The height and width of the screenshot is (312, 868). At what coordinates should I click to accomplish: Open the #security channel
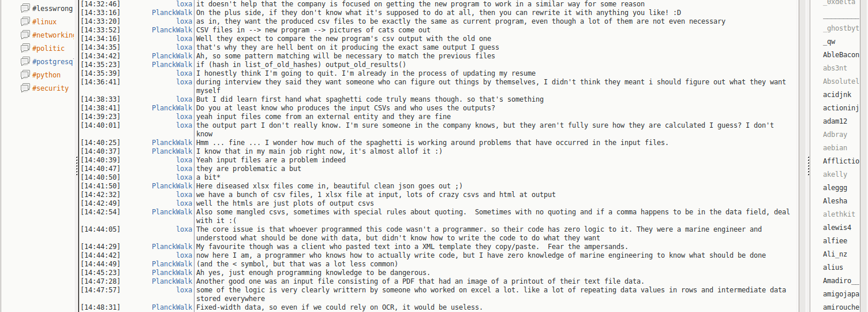click(x=50, y=88)
